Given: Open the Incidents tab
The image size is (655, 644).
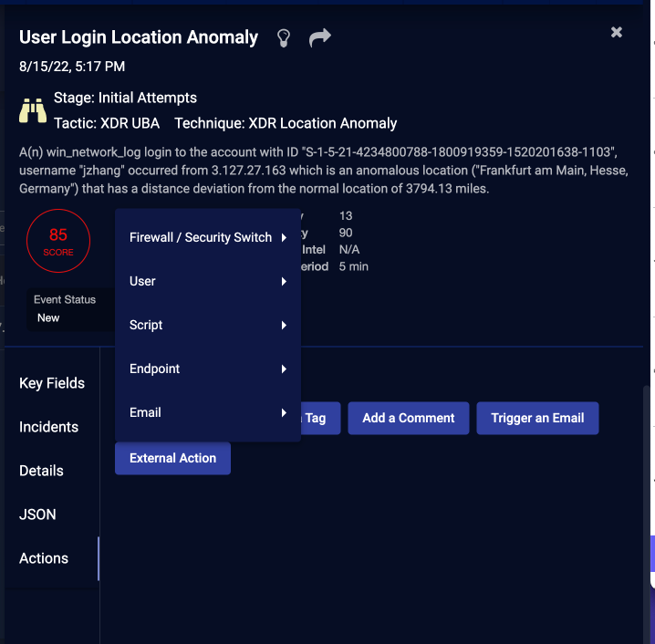Looking at the screenshot, I should 48,427.
